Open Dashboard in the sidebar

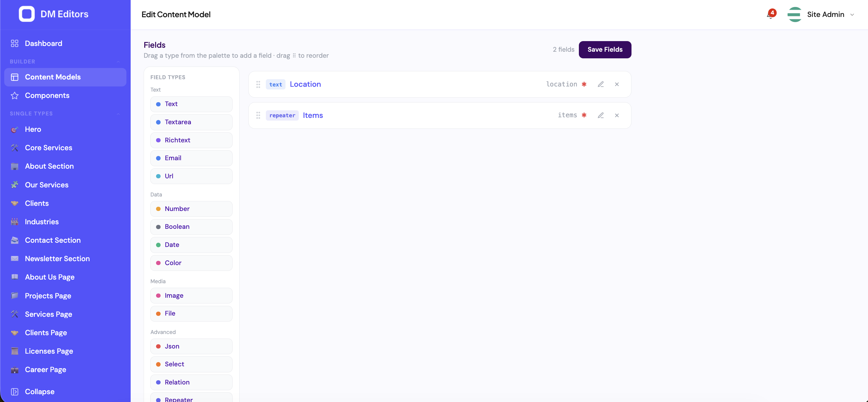click(x=65, y=44)
